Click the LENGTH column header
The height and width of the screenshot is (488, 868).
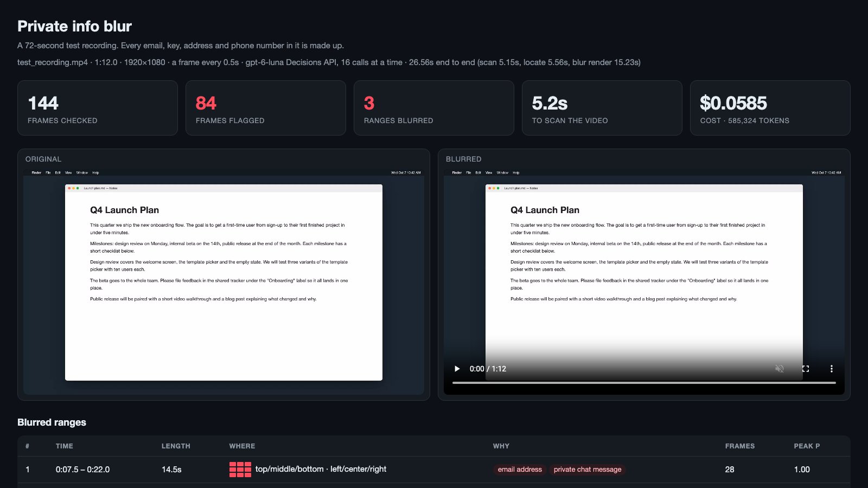[176, 446]
